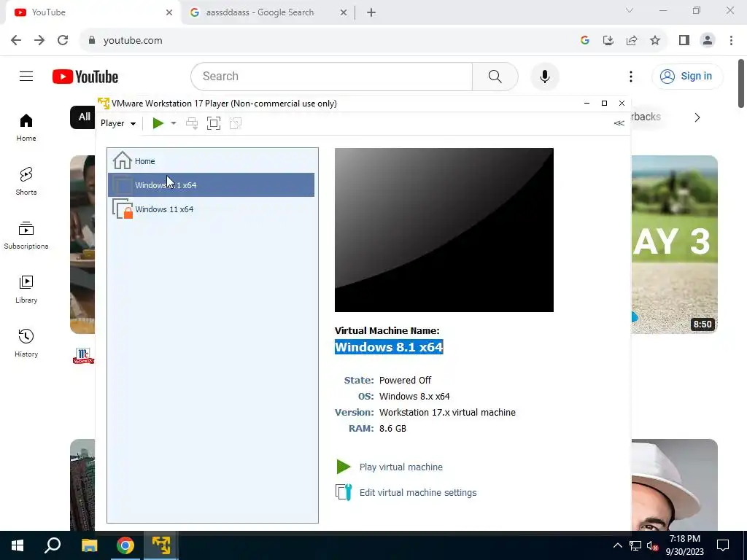Select Home in the VMware library
This screenshot has width=747, height=560.
(x=211, y=161)
